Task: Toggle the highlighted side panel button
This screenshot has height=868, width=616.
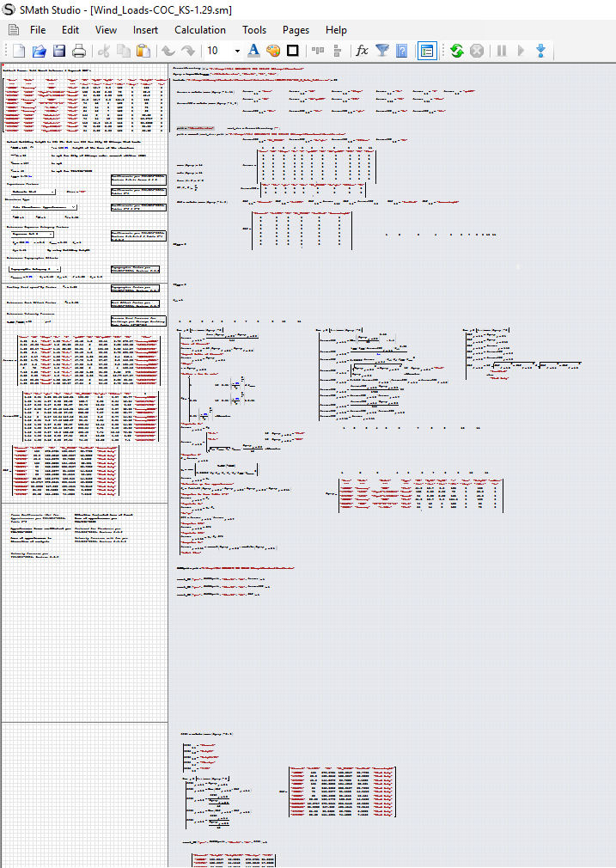Action: pos(427,51)
